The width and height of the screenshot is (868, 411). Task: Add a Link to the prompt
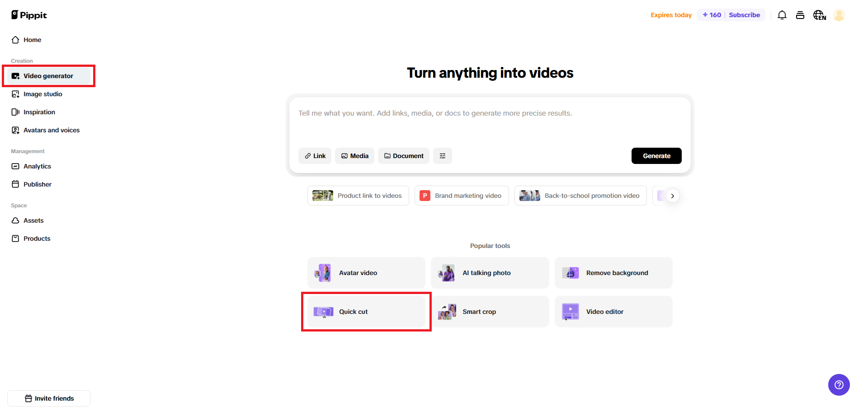pyautogui.click(x=315, y=156)
